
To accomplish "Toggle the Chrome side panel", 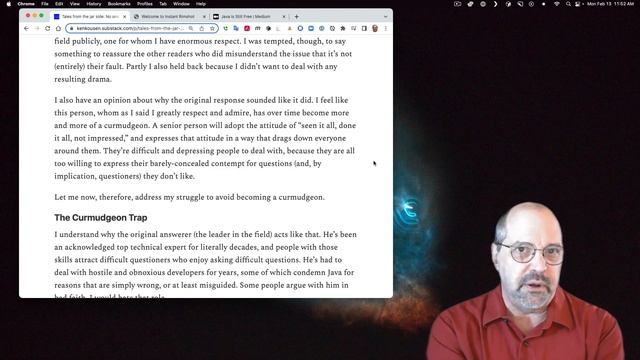I will [364, 29].
